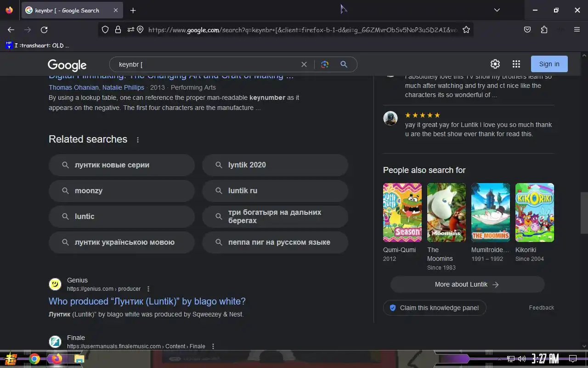Open Google quick settings gear

tap(495, 64)
